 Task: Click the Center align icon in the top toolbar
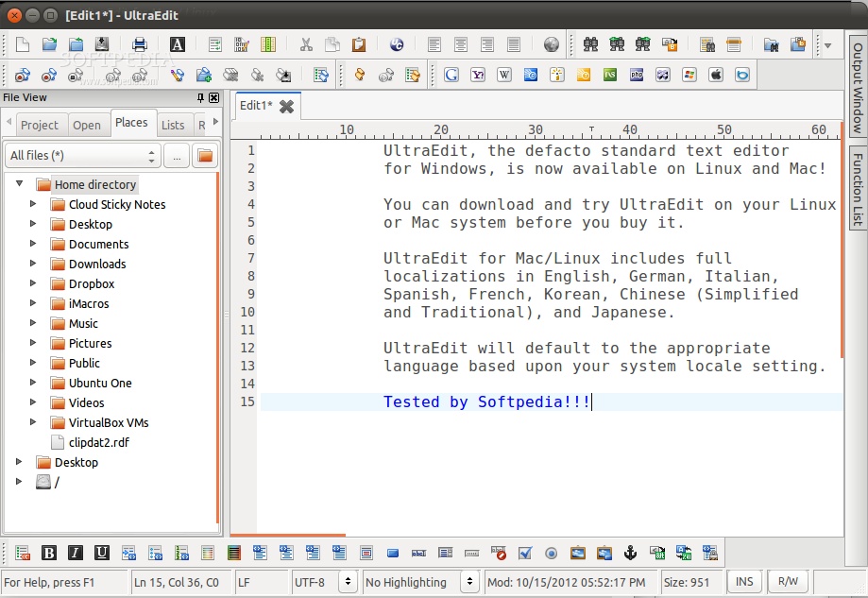[461, 44]
